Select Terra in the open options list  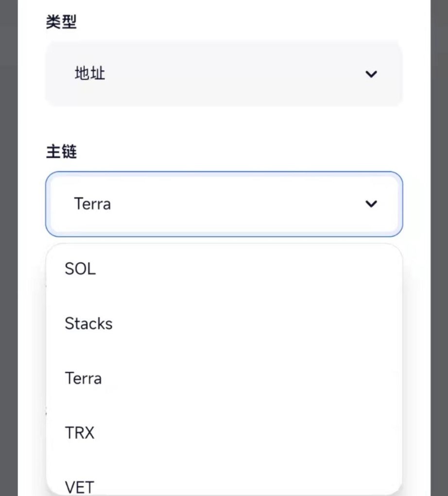click(x=83, y=378)
